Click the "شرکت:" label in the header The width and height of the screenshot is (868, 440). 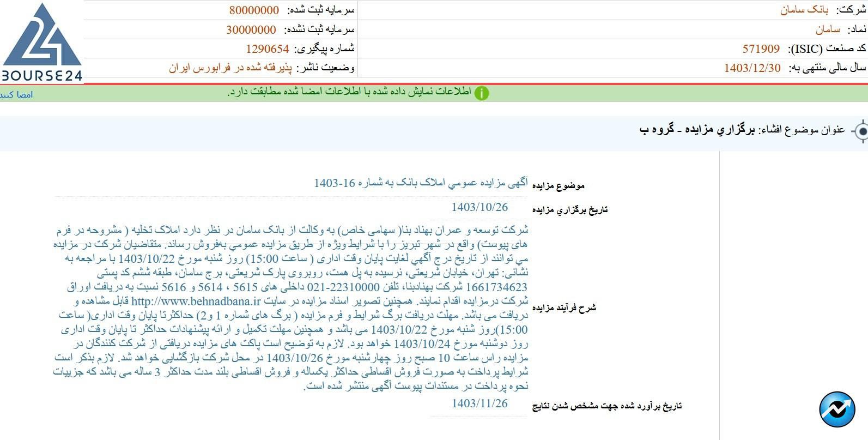click(851, 10)
